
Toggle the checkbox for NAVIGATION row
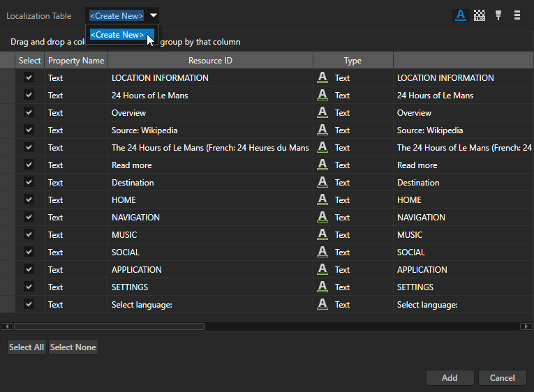coord(29,217)
